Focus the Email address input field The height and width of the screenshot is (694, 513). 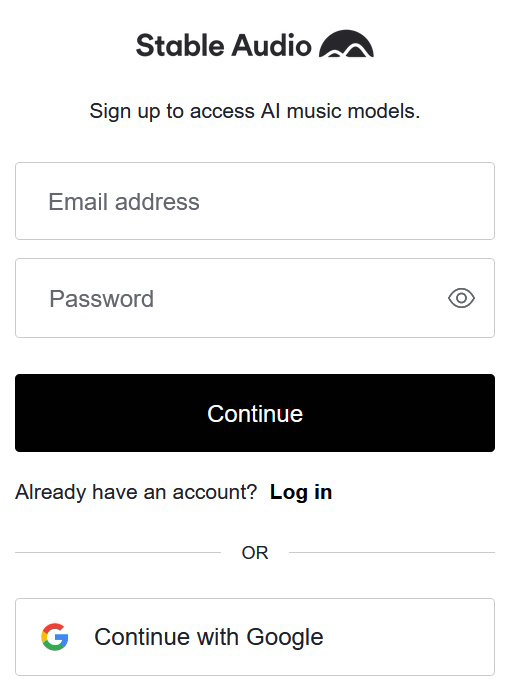coord(255,201)
